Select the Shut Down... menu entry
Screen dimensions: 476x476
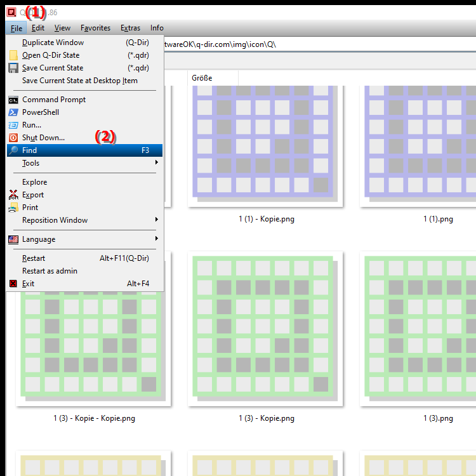click(x=84, y=138)
